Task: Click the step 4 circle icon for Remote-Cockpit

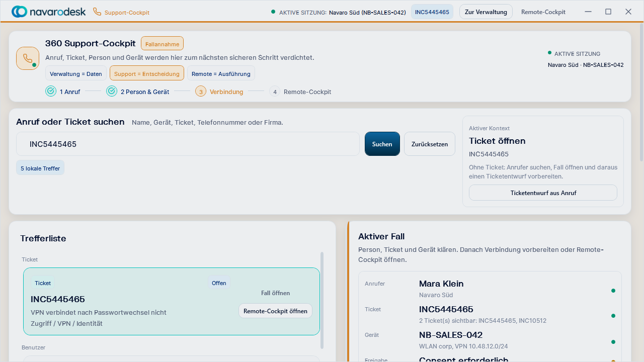Action: (x=275, y=92)
